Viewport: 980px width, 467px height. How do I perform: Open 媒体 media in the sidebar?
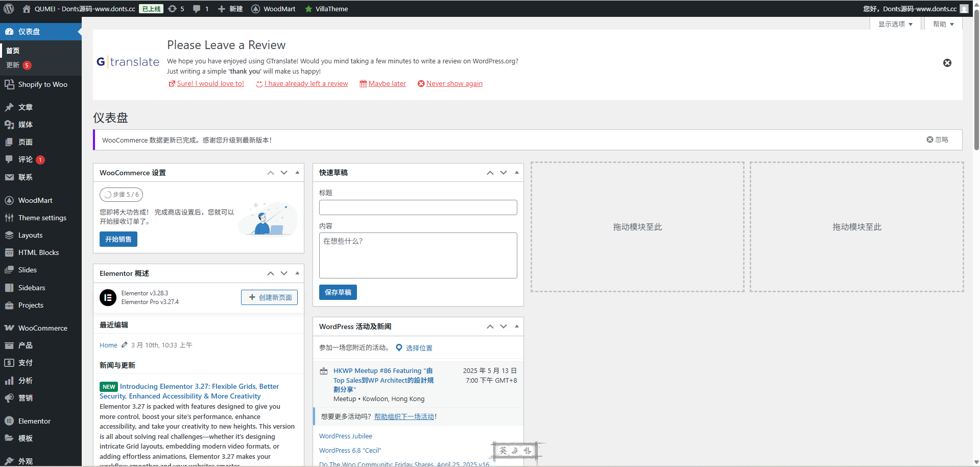click(41, 124)
